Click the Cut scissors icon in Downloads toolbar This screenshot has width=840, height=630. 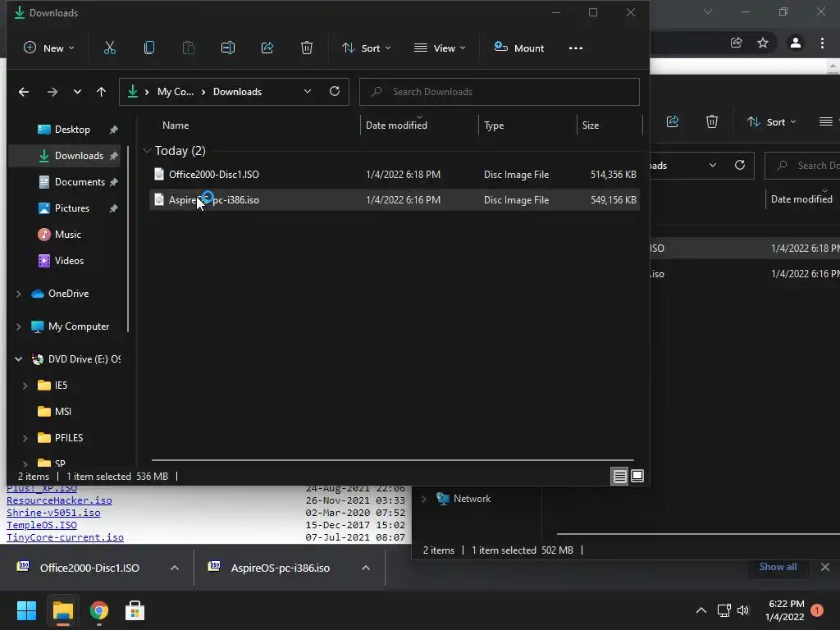point(109,48)
